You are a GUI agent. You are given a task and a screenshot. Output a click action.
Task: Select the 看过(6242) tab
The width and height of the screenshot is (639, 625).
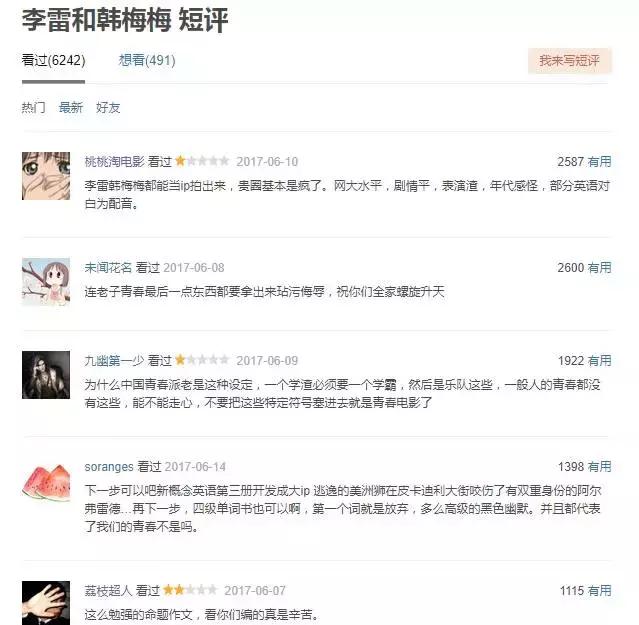53,60
